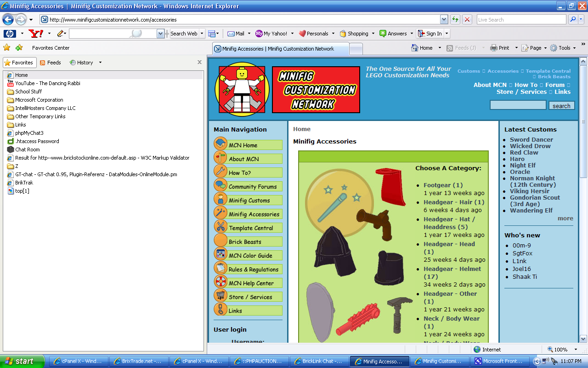Click the Refresh icon beside the address bar
Viewport: 588px width, 368px height.
(455, 19)
